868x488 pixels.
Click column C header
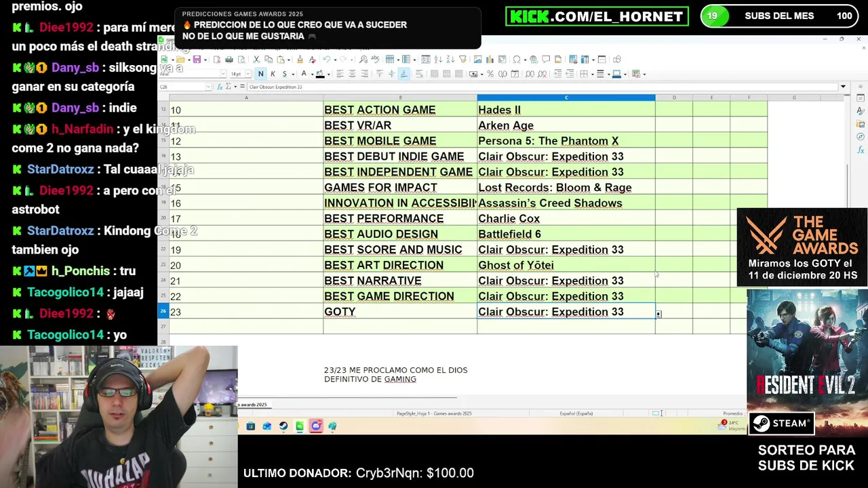[566, 98]
